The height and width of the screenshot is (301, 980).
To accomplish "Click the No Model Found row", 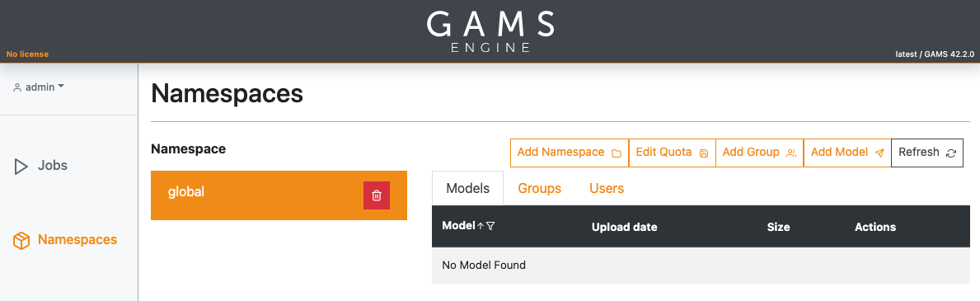I will pos(701,266).
